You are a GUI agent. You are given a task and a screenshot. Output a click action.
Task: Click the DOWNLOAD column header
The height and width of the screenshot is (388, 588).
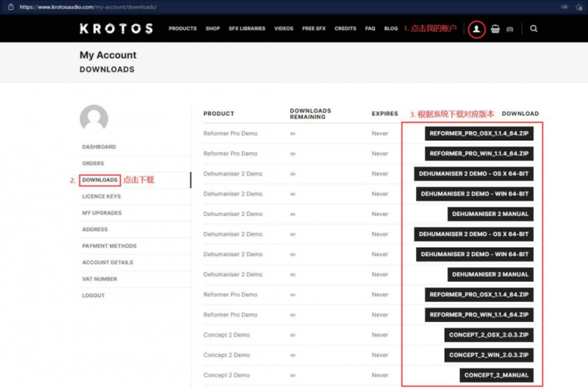coord(520,113)
